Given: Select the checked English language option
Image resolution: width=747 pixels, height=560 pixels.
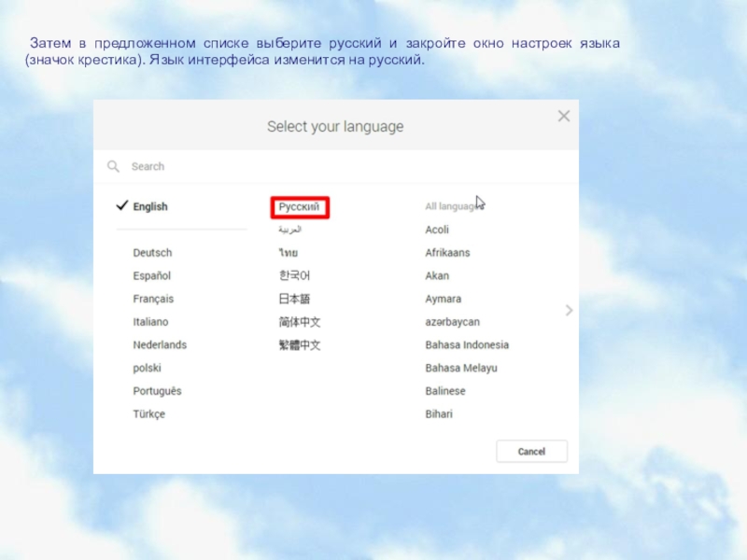Looking at the screenshot, I should click(x=149, y=206).
